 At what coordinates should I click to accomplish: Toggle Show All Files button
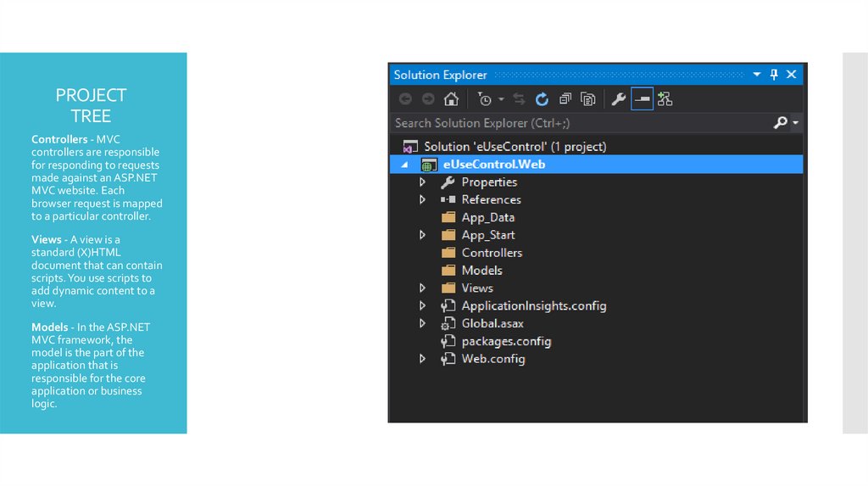pos(588,99)
